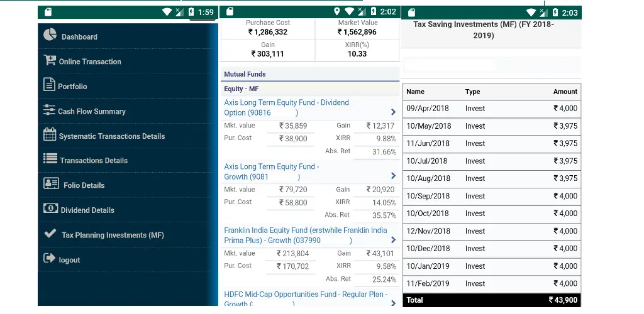644x314 pixels.
Task: Expand Axis Long Term Equity Dividend Option chevron
Action: click(x=393, y=112)
